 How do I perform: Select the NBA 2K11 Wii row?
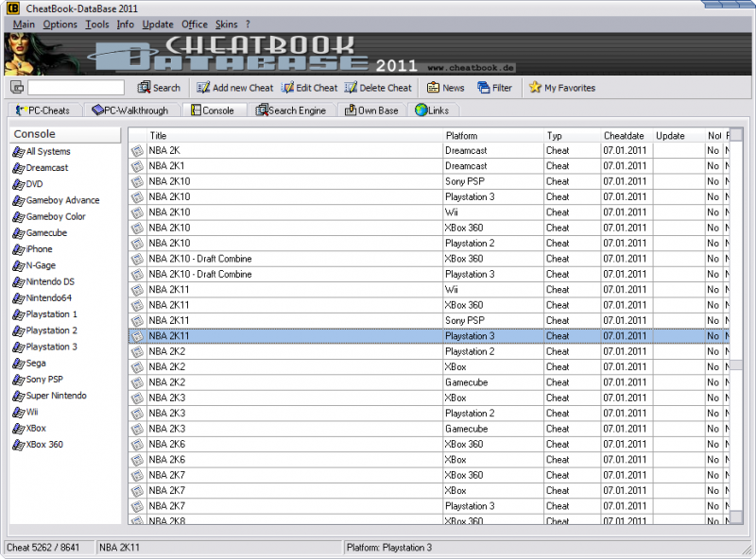[x=429, y=290]
